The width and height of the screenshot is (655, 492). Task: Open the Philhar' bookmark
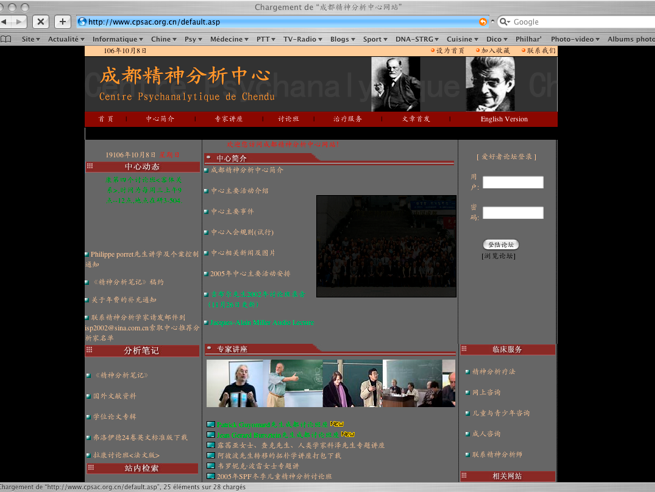(528, 39)
